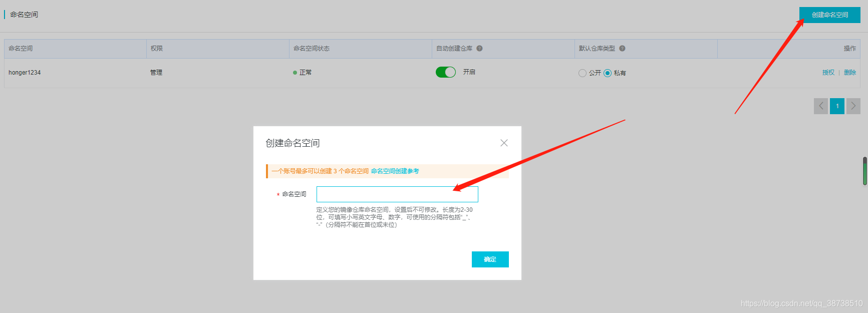Click the 正常 status text
The width and height of the screenshot is (868, 313).
click(306, 73)
